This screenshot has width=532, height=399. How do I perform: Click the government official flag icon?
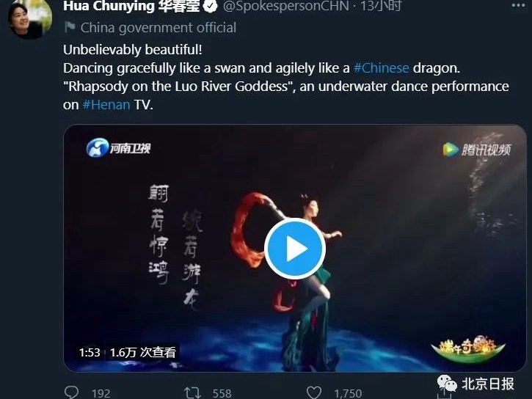[70, 27]
